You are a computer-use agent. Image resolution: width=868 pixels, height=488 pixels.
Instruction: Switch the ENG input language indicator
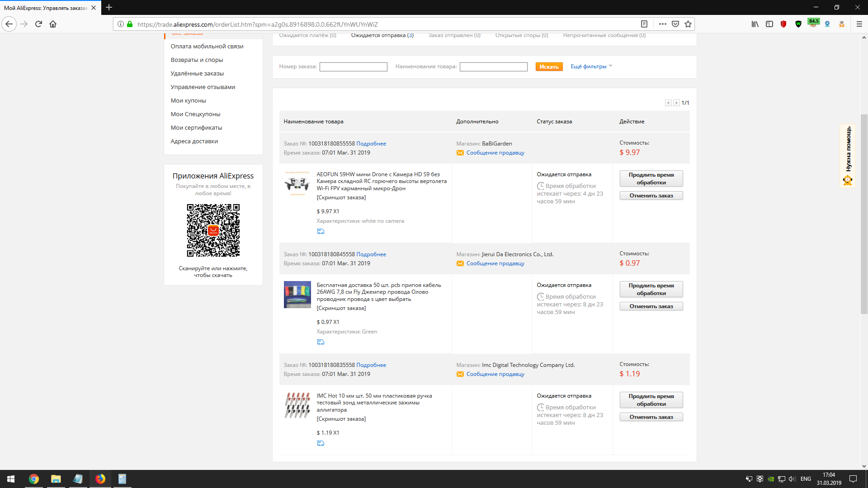(806, 479)
